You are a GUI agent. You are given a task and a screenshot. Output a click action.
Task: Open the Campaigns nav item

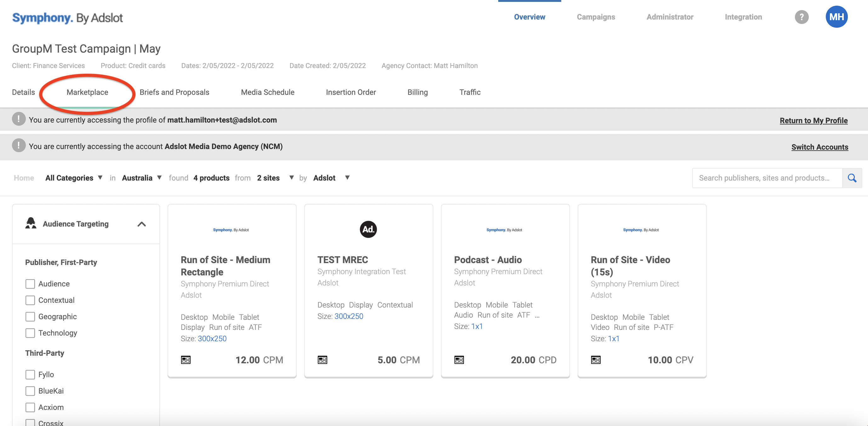point(596,17)
